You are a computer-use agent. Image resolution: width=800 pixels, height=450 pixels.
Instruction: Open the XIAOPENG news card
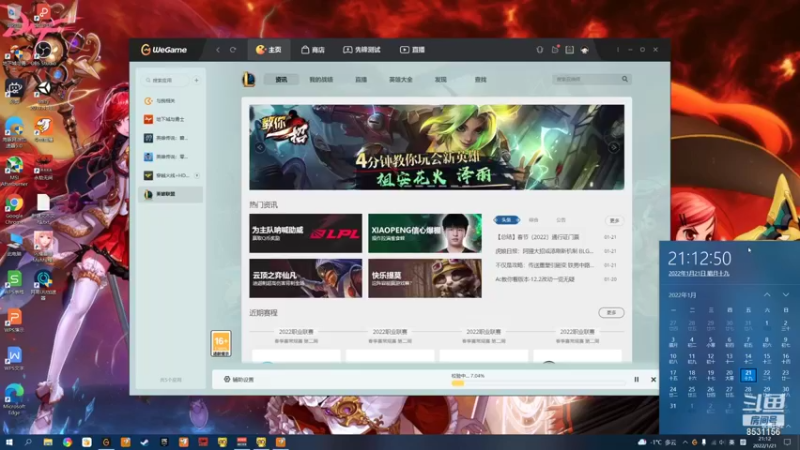[x=425, y=233]
